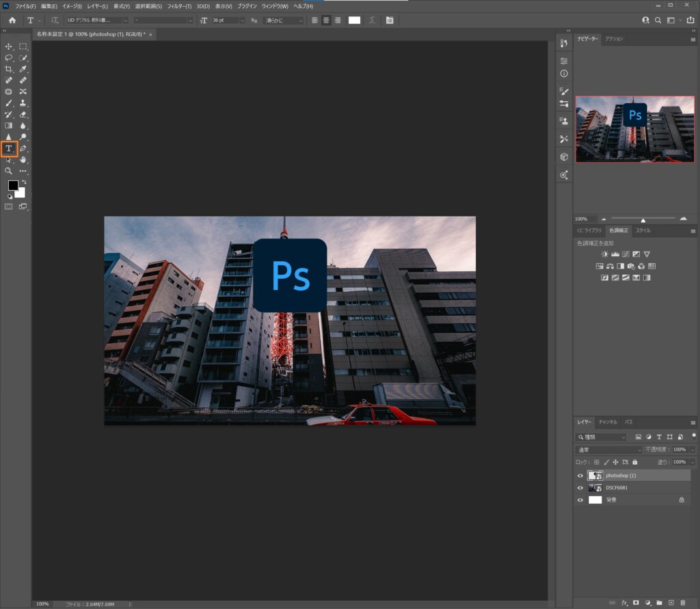Click the delete layer trash icon

(683, 602)
